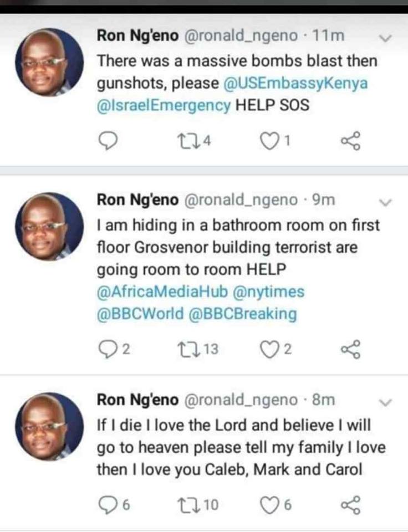Expand options chevron on 11m tweet
The image size is (408, 532).
pyautogui.click(x=386, y=38)
